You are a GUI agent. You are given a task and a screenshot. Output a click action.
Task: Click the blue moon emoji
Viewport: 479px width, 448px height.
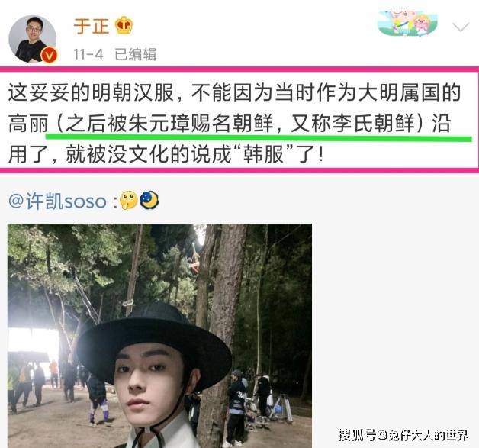pyautogui.click(x=149, y=200)
